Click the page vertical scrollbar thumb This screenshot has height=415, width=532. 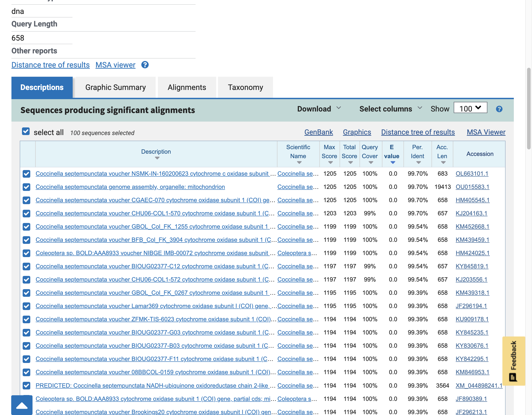[529, 109]
